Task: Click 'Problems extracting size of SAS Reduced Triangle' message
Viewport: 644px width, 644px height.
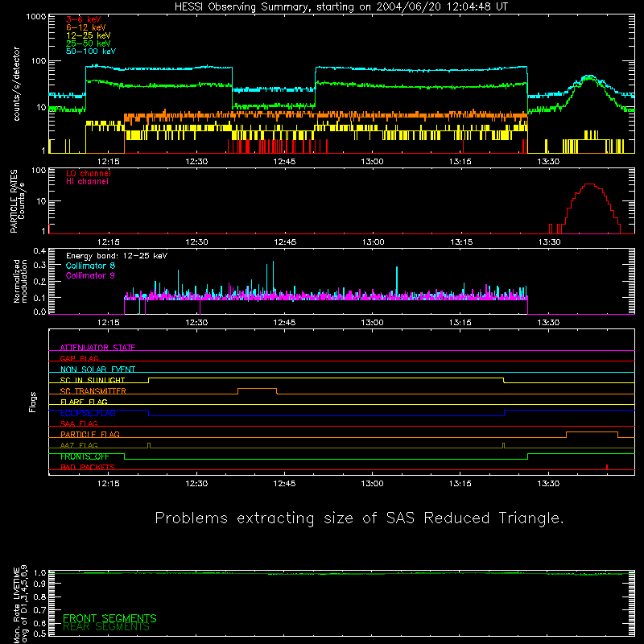Action: coord(359,518)
